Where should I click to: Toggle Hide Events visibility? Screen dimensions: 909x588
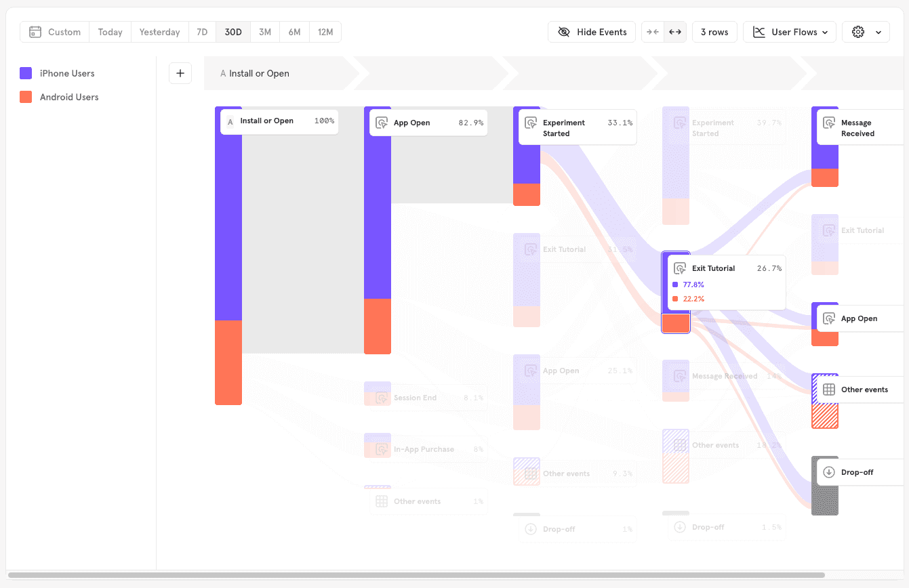(592, 32)
